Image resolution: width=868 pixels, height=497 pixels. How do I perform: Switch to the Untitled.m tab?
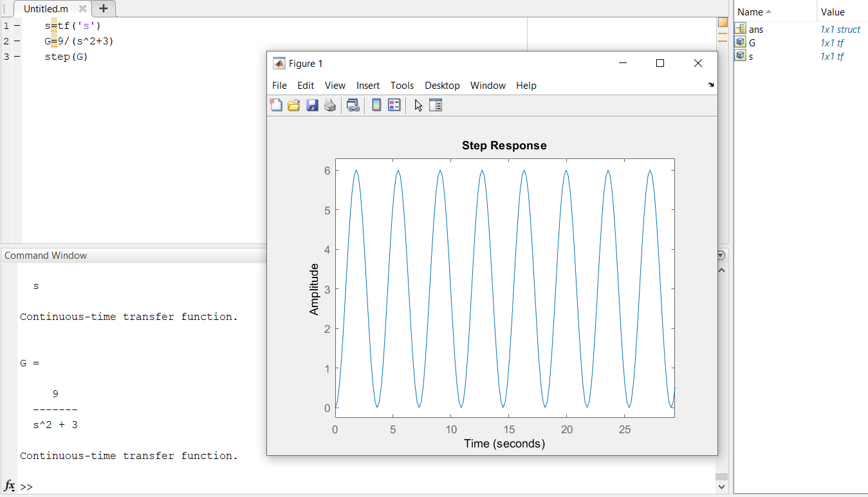tap(45, 9)
